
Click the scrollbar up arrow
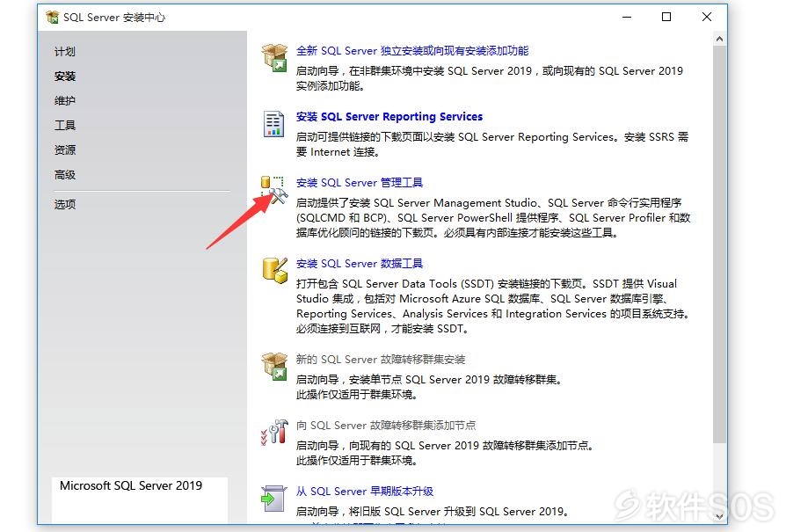tap(719, 39)
